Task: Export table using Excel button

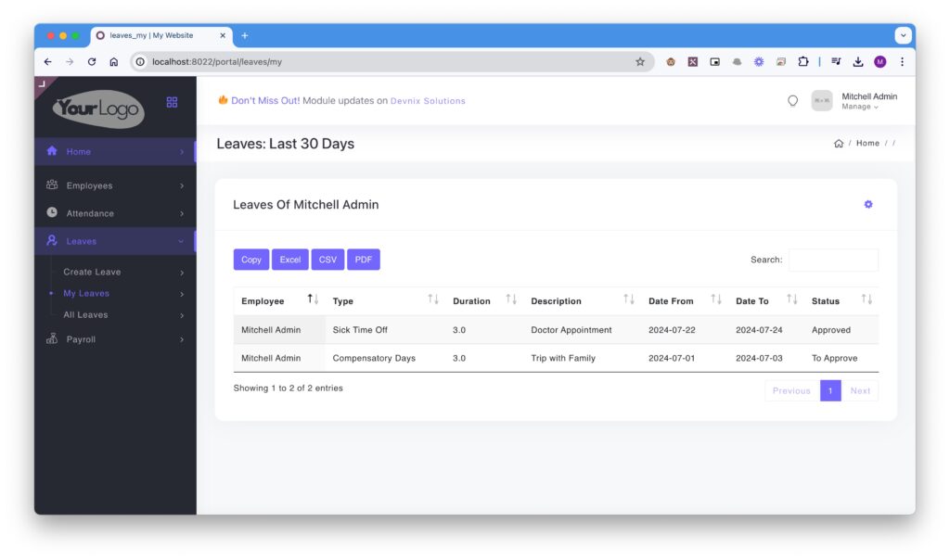Action: point(290,260)
